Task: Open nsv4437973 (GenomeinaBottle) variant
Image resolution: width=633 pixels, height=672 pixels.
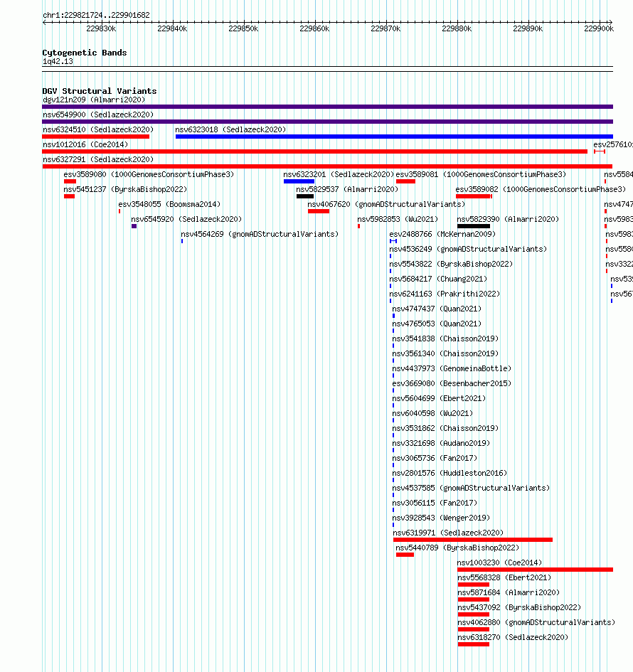Action: tap(452, 370)
